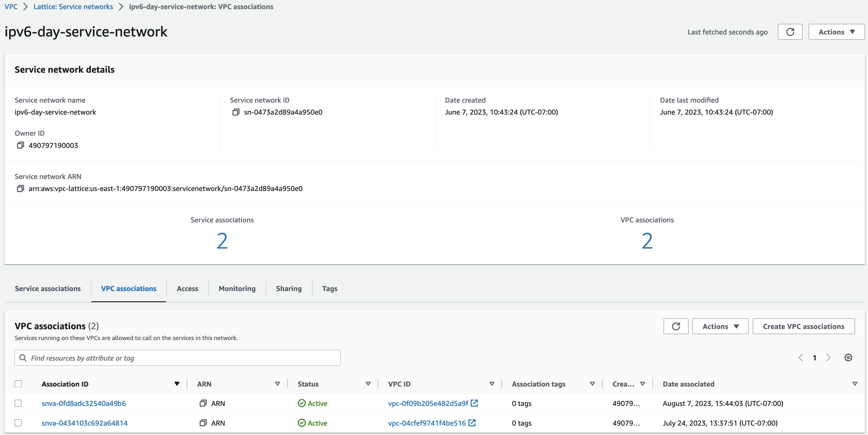
Task: Check the snva-0fd8adc32540a49b6 row
Action: point(18,403)
